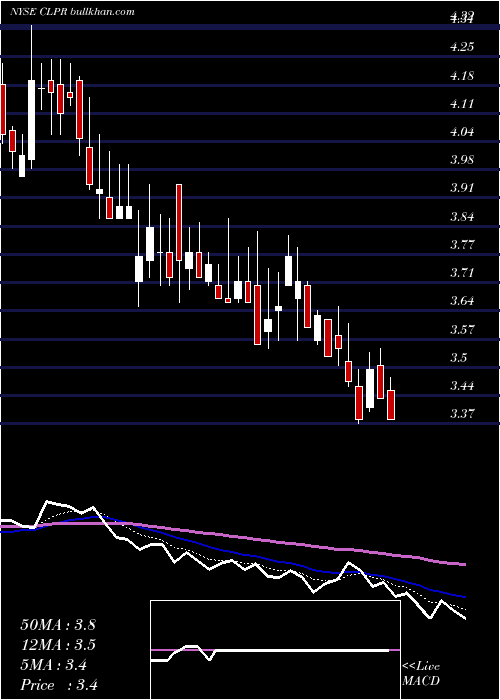The image size is (500, 700).
Task: Click the 12MA : 3.5 readout
Action: (58, 645)
